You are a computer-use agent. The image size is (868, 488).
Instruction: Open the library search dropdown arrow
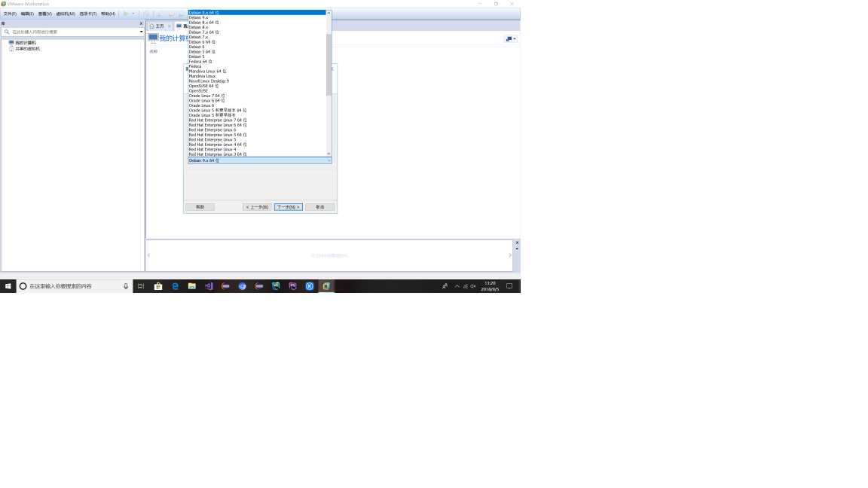141,32
